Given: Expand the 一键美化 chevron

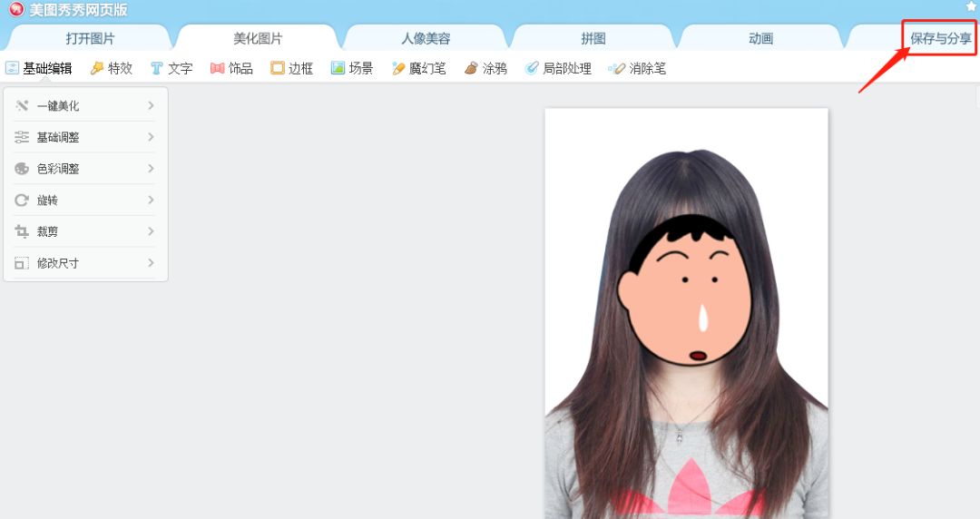Looking at the screenshot, I should (151, 105).
